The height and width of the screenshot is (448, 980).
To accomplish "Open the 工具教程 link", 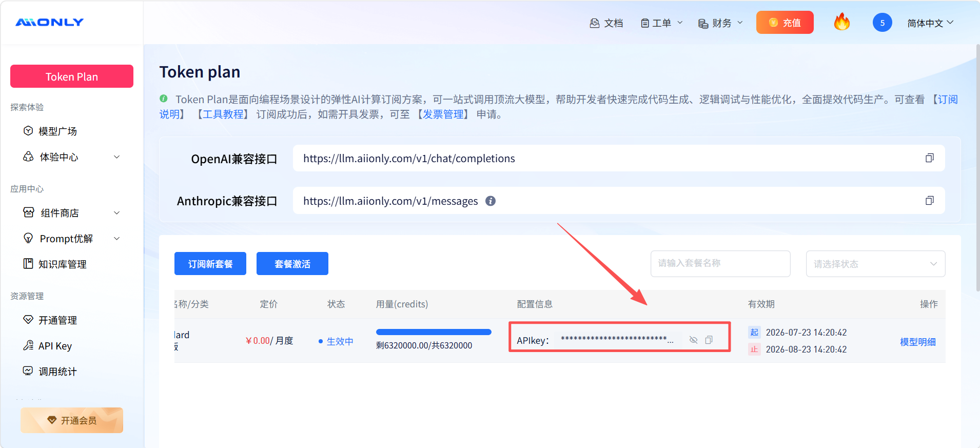I will pos(223,114).
